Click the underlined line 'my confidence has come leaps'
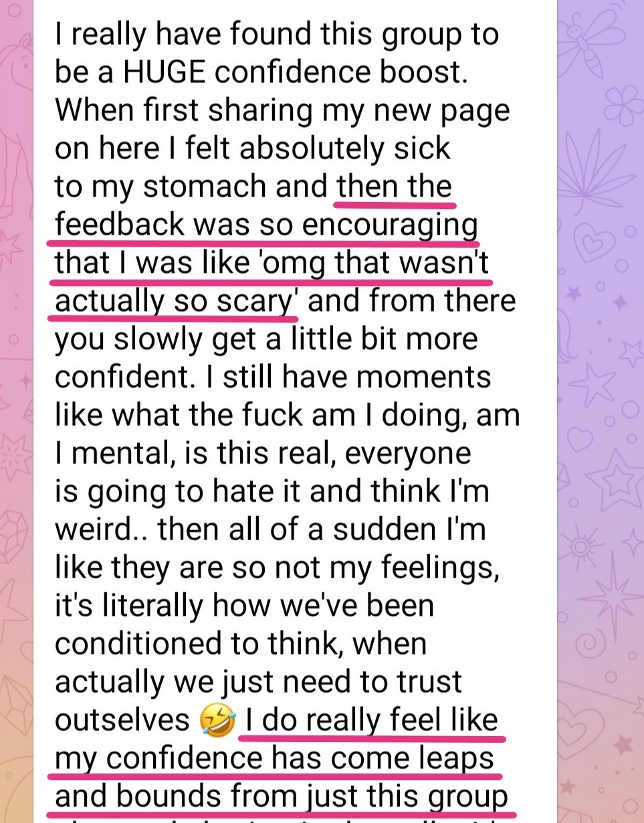This screenshot has height=823, width=644. [274, 757]
